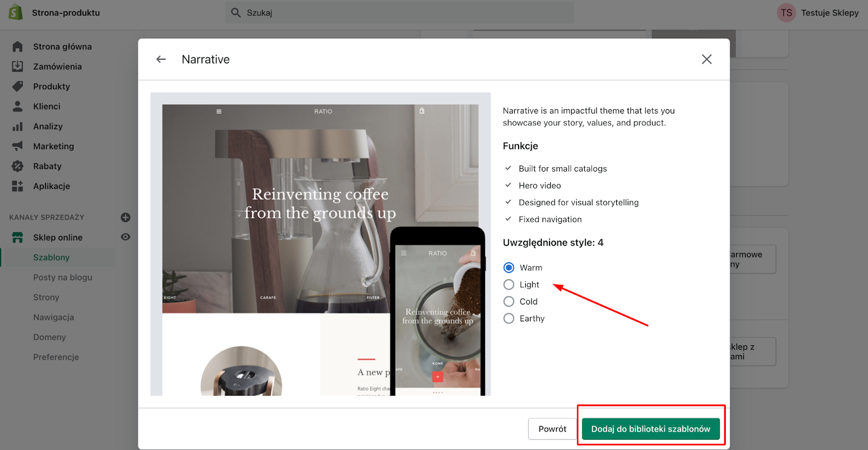The image size is (868, 450).
Task: Click the Narrative dialog title
Action: (x=206, y=59)
